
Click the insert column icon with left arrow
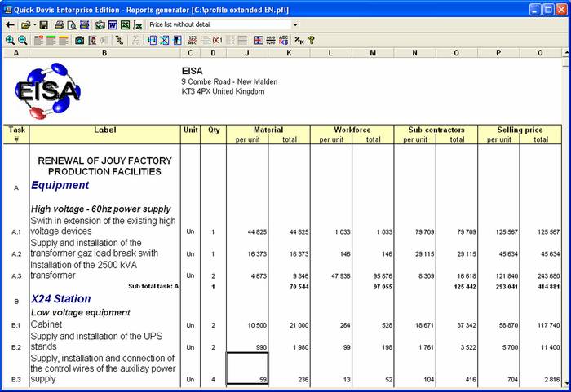point(153,41)
